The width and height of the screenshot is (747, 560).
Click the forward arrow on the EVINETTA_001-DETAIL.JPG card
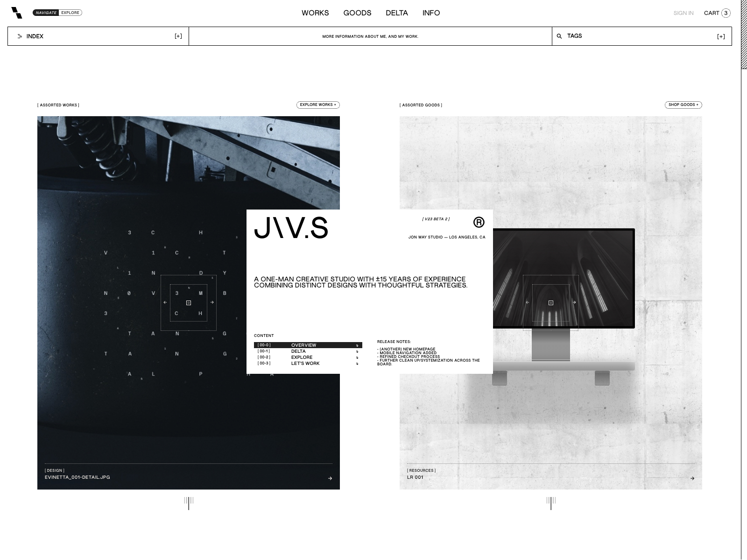330,477
